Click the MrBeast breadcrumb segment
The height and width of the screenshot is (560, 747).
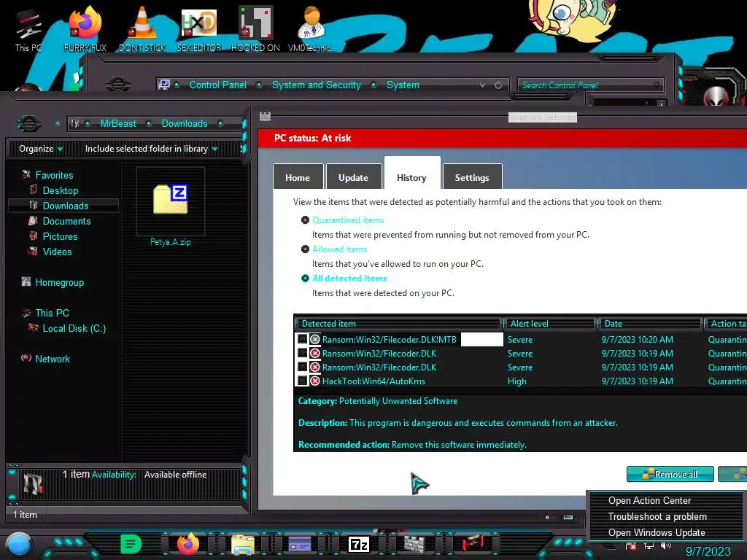tap(118, 123)
